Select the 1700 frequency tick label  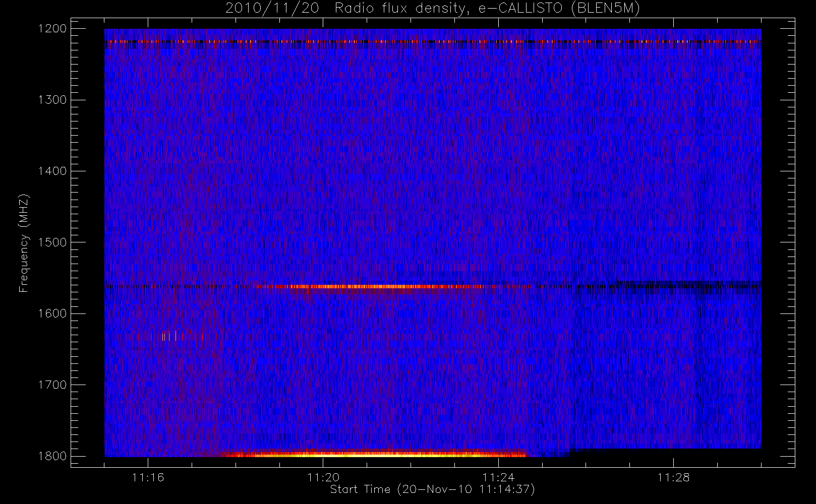point(52,385)
